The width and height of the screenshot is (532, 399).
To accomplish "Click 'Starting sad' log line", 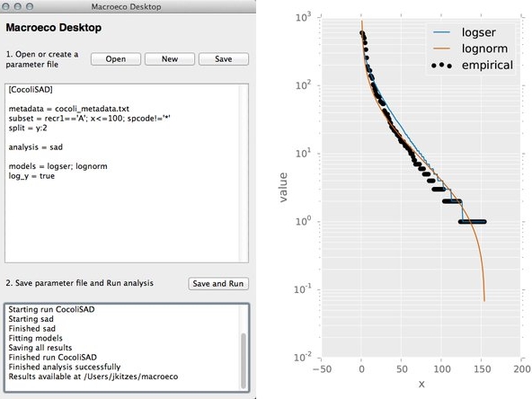I will click(31, 319).
